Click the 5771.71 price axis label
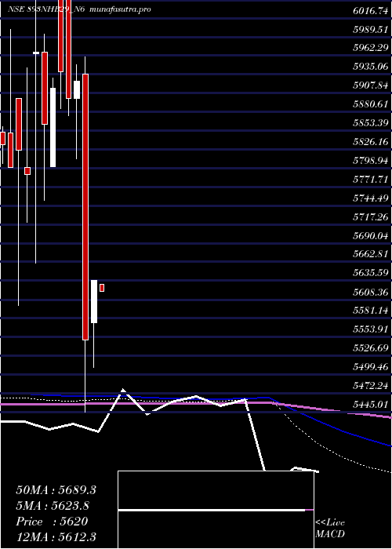This screenshot has width=392, height=549. pos(371,180)
